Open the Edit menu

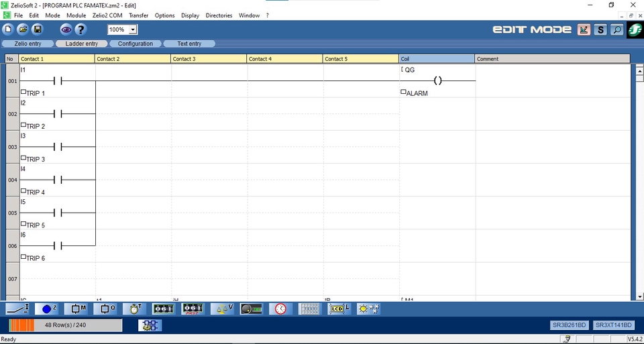pos(34,15)
